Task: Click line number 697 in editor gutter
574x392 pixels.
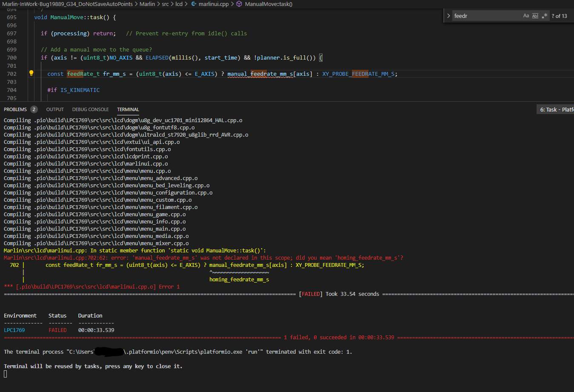Action: pos(12,33)
